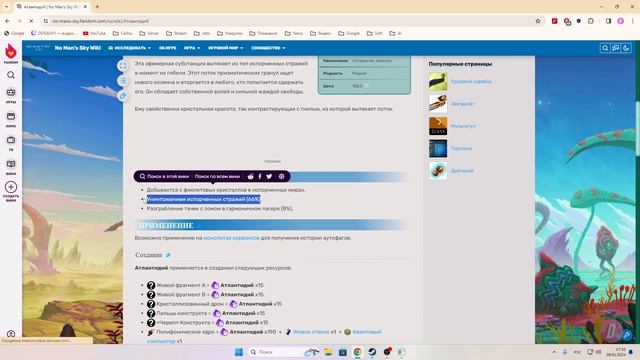The width and height of the screenshot is (640, 360).
Task: Open new browser tab
Action: click(97, 7)
